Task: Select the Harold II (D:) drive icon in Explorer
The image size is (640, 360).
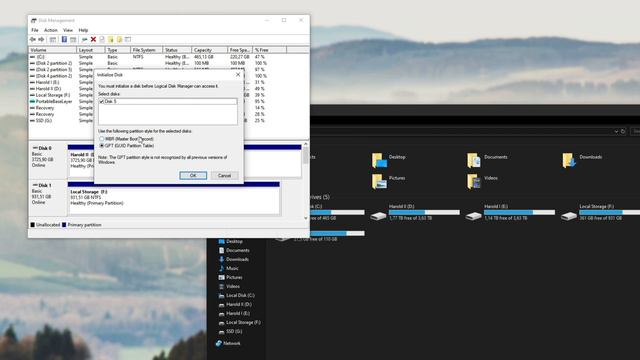Action: (x=378, y=216)
